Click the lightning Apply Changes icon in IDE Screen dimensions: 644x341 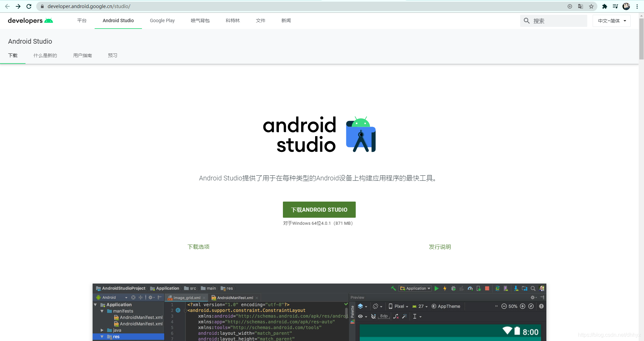click(445, 288)
